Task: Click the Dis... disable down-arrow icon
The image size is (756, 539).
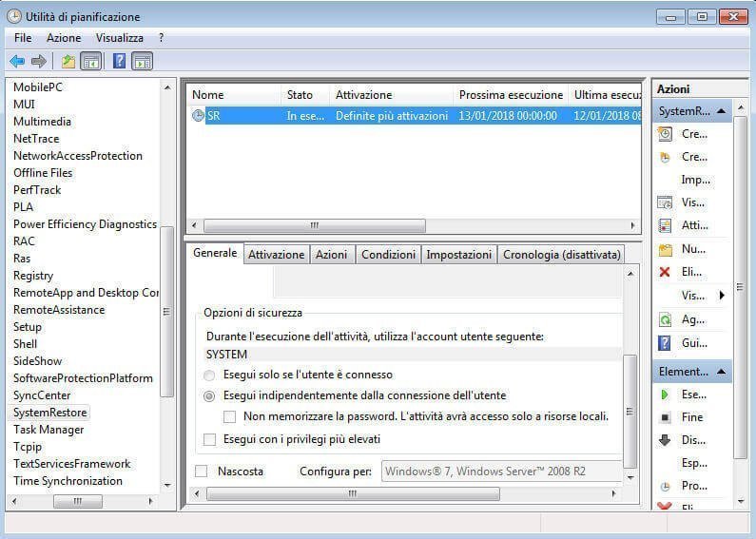Action: (x=665, y=440)
